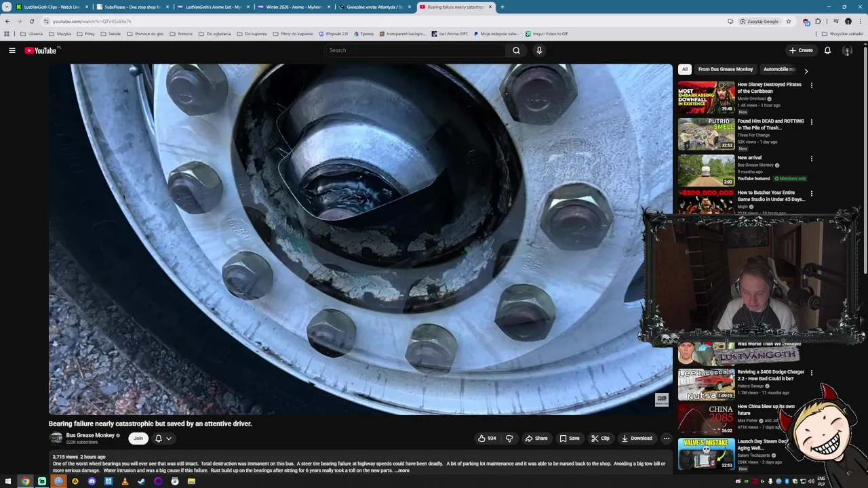Screen dimensions: 868x488
Task: Go to the YouTube home logo
Action: point(42,50)
